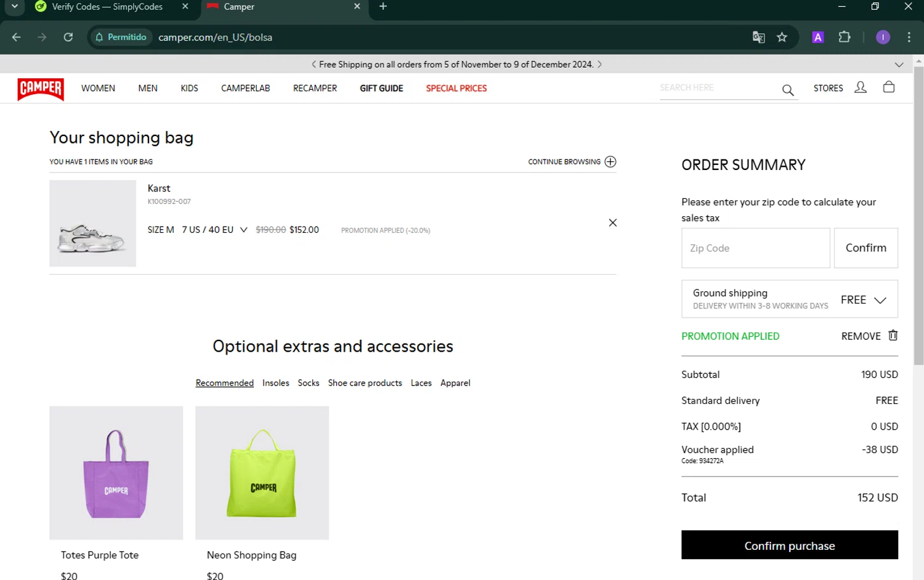Open the Neon Shopping Bag title
This screenshot has width=924, height=580.
251,555
